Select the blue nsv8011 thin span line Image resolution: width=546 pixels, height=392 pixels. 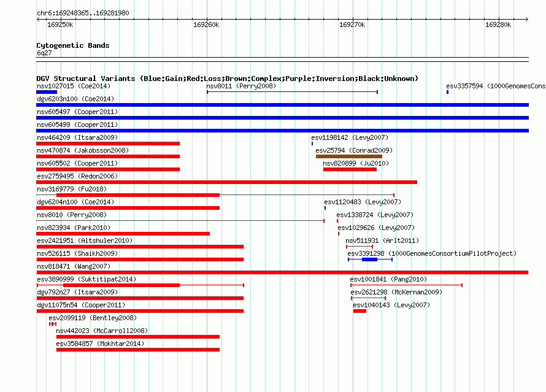[x=292, y=92]
